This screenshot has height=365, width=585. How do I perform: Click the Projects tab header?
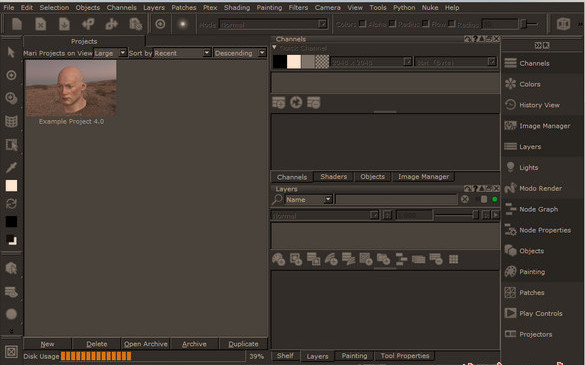coord(84,41)
